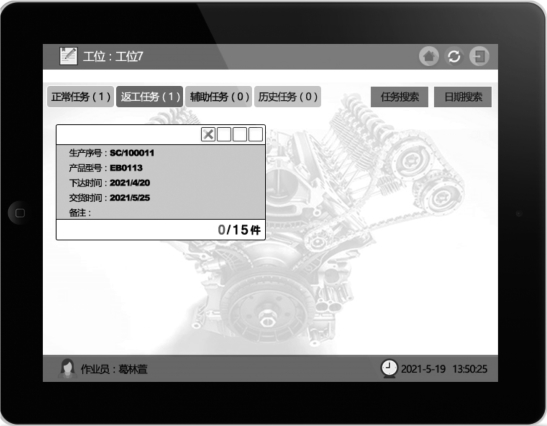The height and width of the screenshot is (426, 547).
Task: Refresh the task list with circular arrows
Action: click(454, 56)
